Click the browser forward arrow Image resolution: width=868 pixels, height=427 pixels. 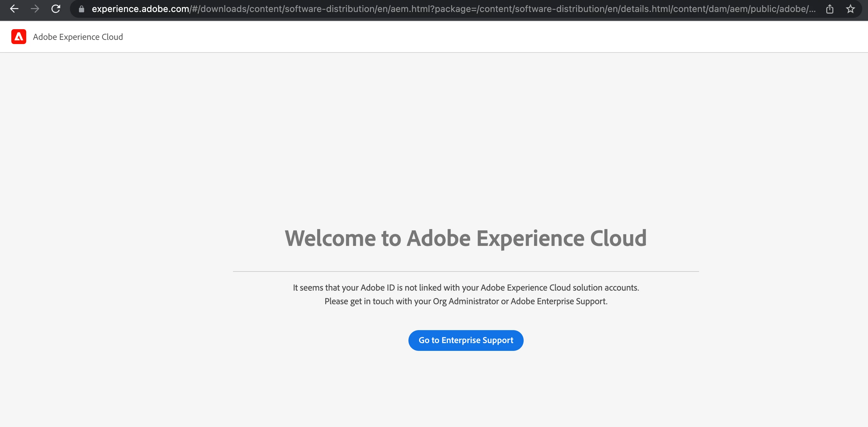(x=35, y=9)
